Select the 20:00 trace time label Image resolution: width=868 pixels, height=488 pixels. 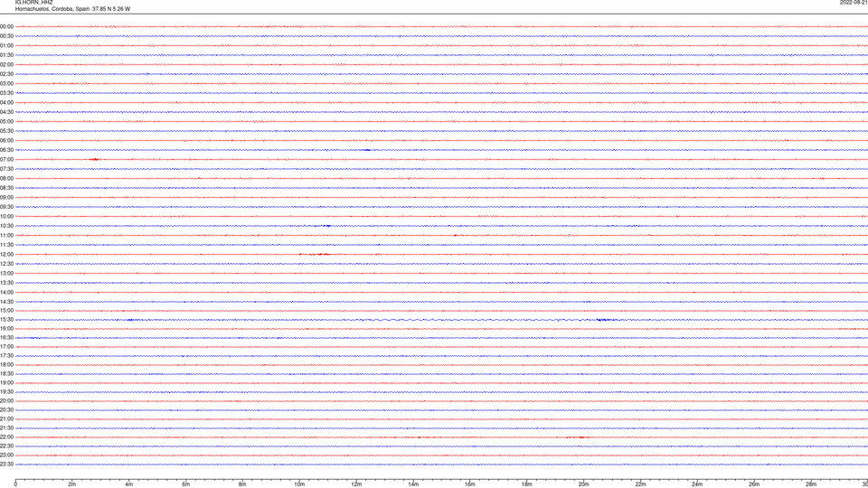pyautogui.click(x=6, y=401)
